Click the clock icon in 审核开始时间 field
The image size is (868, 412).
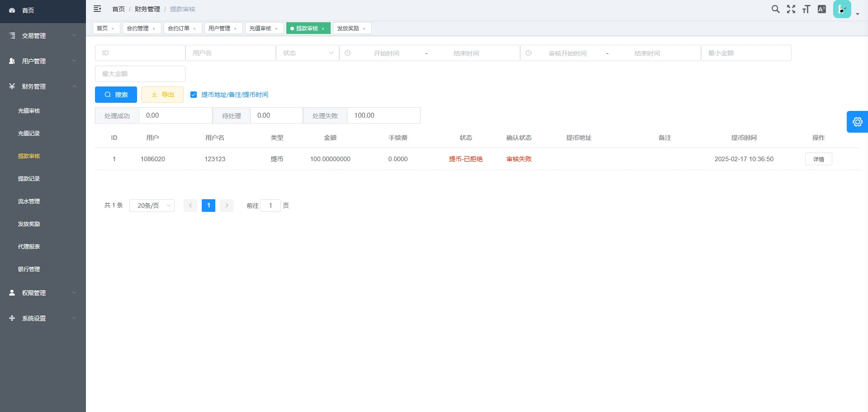click(x=528, y=53)
